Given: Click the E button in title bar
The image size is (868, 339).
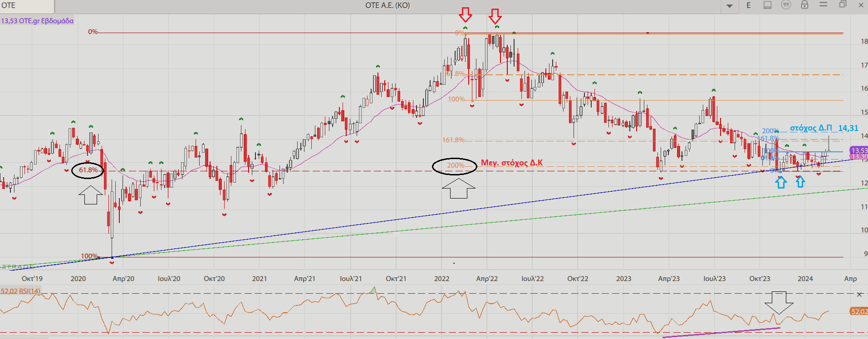Looking at the screenshot, I should 749,5.
